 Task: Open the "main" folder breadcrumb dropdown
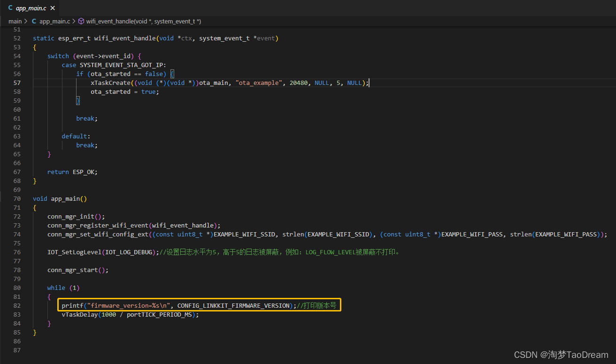click(15, 21)
